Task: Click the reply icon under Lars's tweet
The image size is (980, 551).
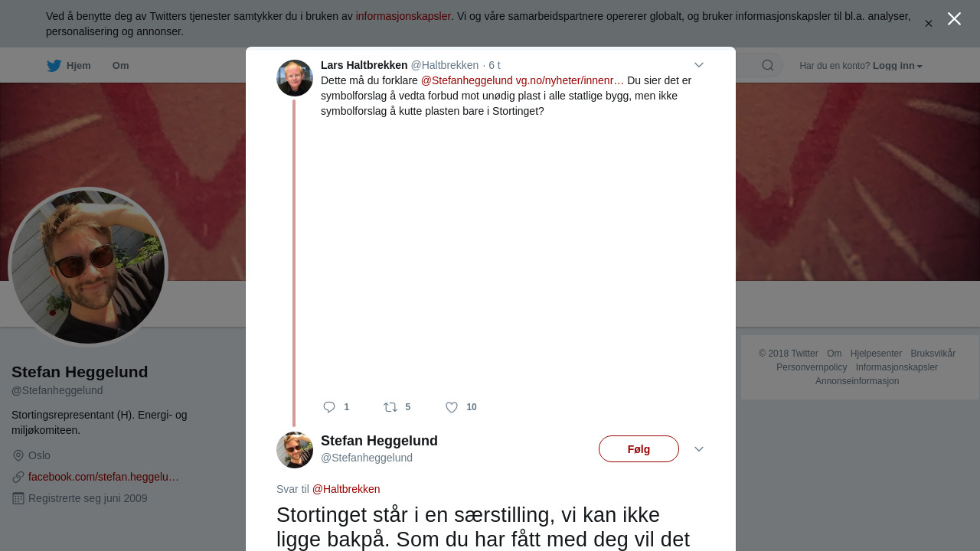Action: [x=329, y=407]
